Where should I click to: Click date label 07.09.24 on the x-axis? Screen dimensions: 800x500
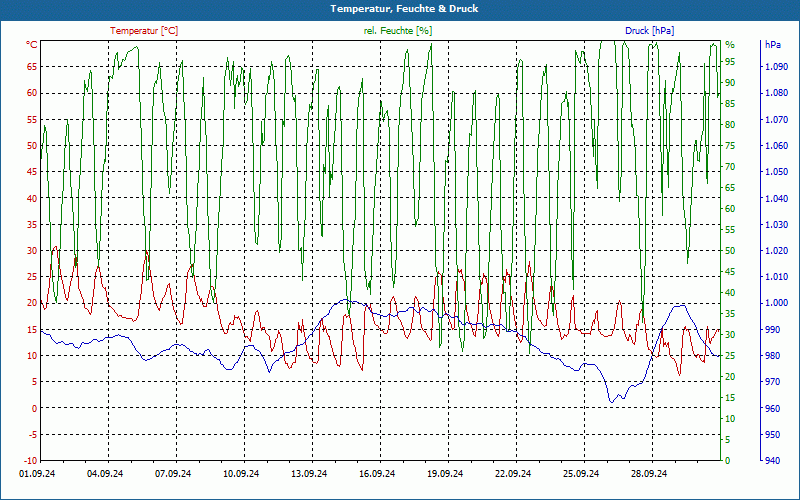(173, 474)
